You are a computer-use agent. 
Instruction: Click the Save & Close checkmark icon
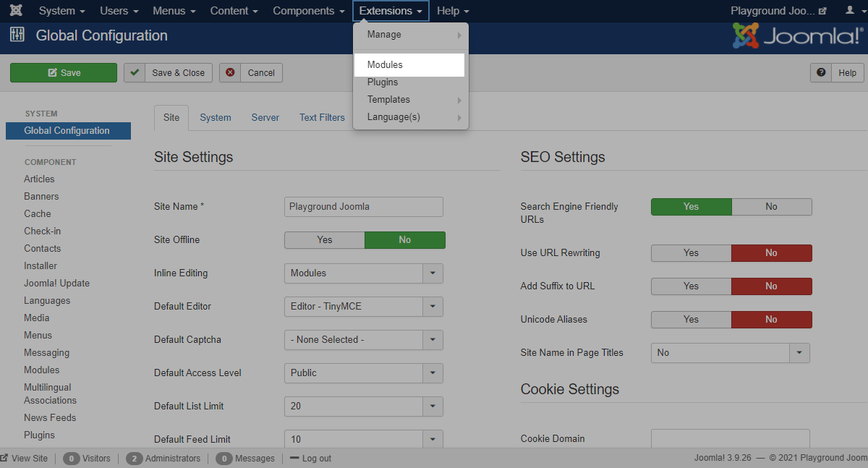point(135,72)
